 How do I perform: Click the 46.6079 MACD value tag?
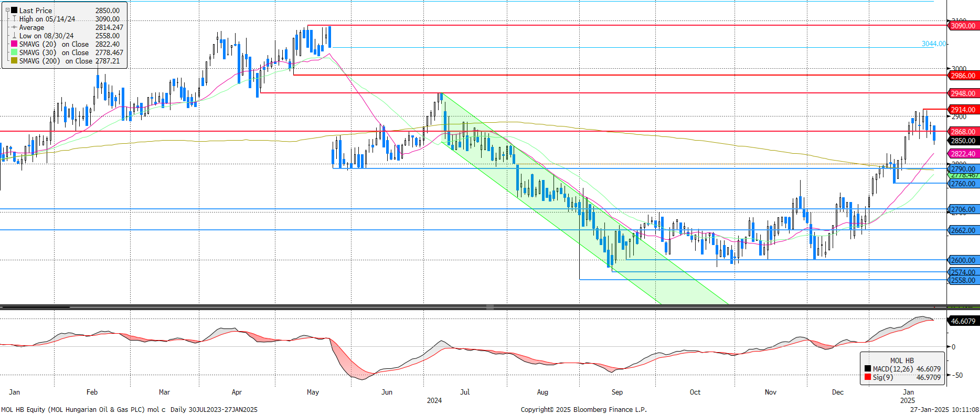coord(963,321)
